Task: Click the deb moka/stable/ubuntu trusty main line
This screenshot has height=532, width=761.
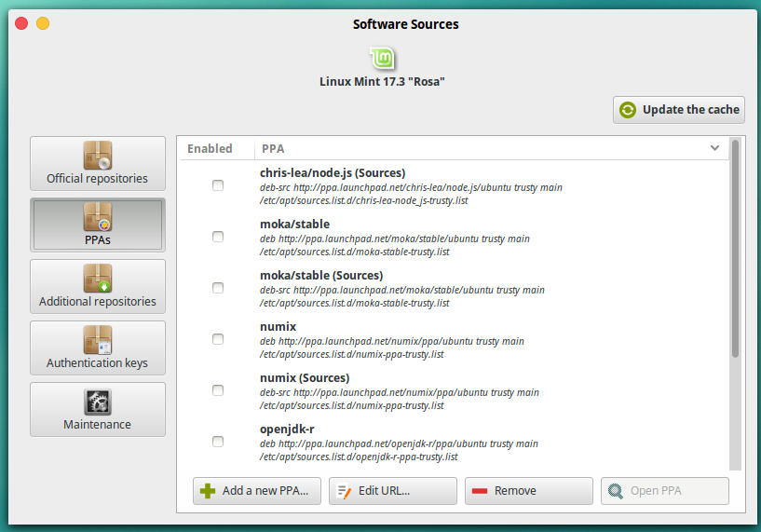Action: (395, 239)
